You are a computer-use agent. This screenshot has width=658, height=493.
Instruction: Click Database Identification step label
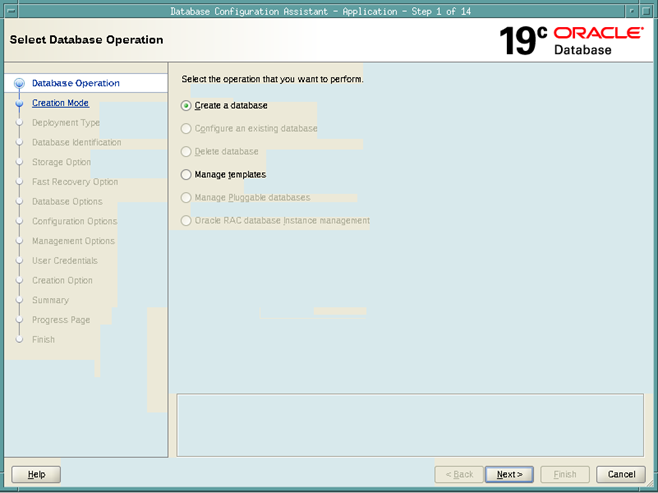[x=77, y=142]
